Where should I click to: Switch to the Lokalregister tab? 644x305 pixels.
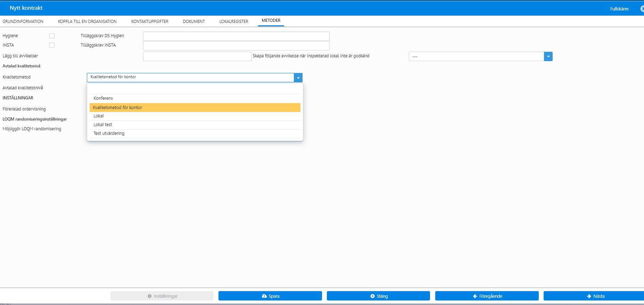pos(234,22)
